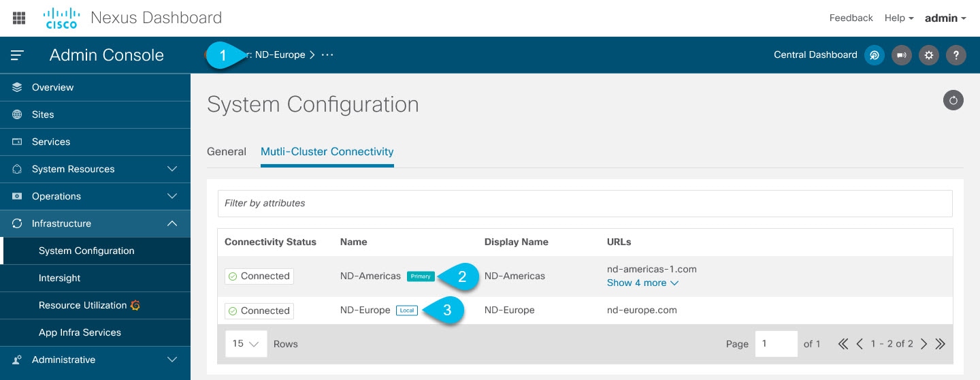Screen dimensions: 980x380
Task: Go to last page of table
Action: 941,344
